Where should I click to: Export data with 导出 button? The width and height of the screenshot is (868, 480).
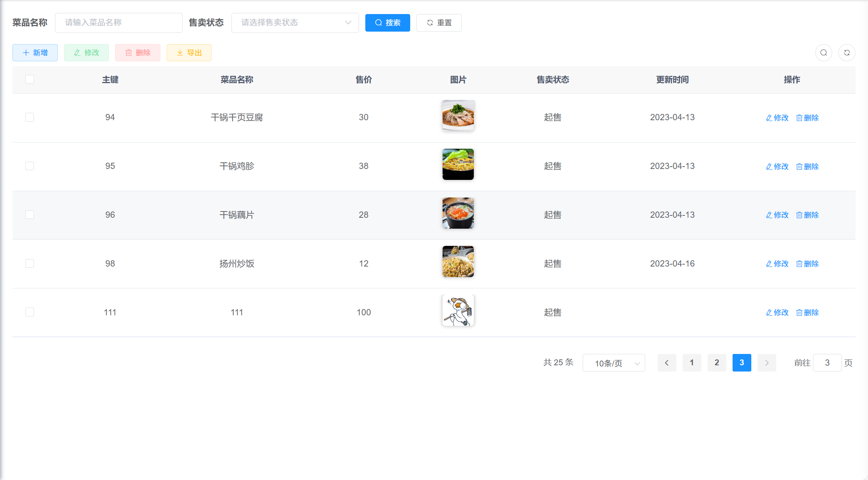tap(189, 53)
